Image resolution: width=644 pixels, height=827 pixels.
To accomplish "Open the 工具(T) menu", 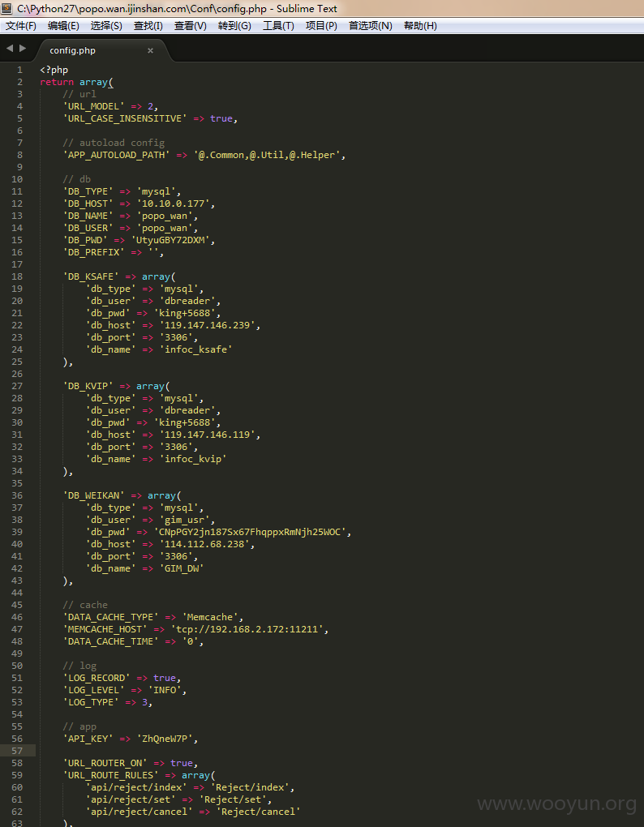I will (x=278, y=26).
